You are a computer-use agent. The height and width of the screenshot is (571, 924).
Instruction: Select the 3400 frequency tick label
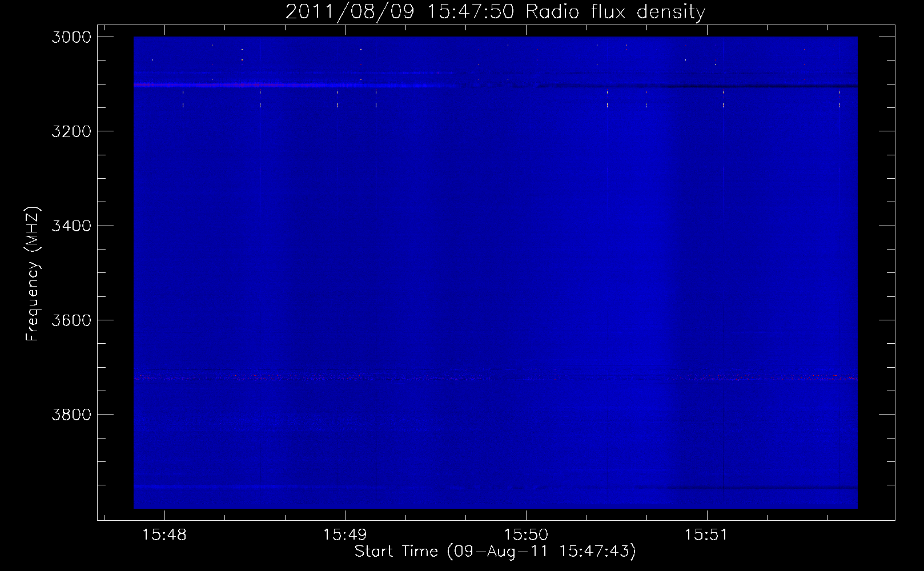coord(71,226)
